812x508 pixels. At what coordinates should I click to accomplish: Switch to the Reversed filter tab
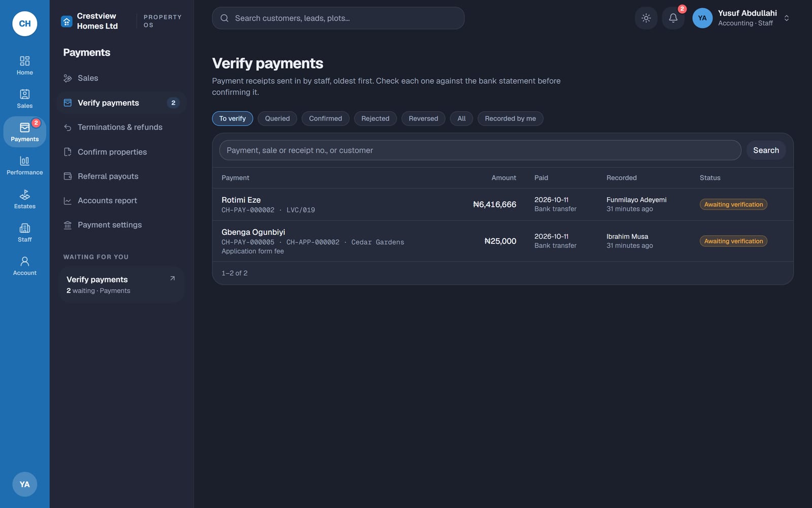[423, 118]
